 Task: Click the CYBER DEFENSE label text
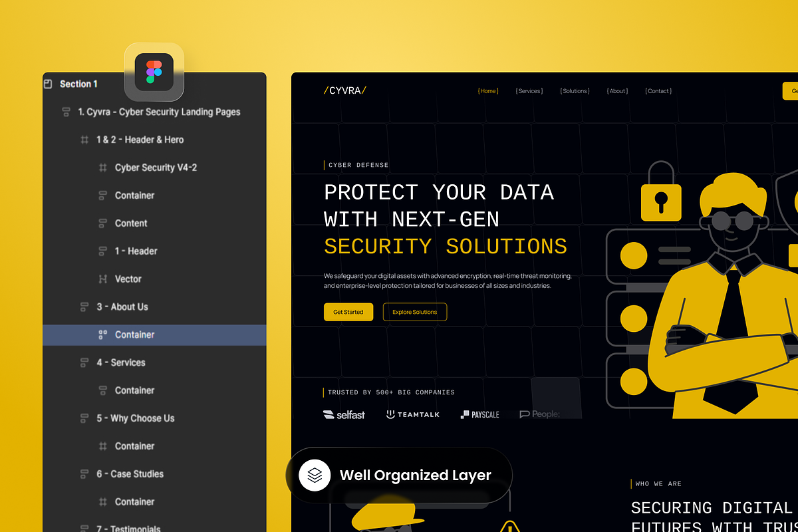click(358, 165)
